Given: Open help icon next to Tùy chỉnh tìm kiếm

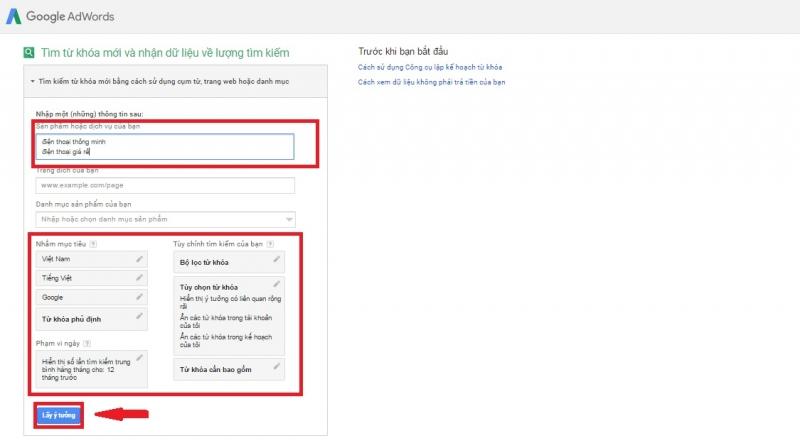Looking at the screenshot, I should pos(270,244).
